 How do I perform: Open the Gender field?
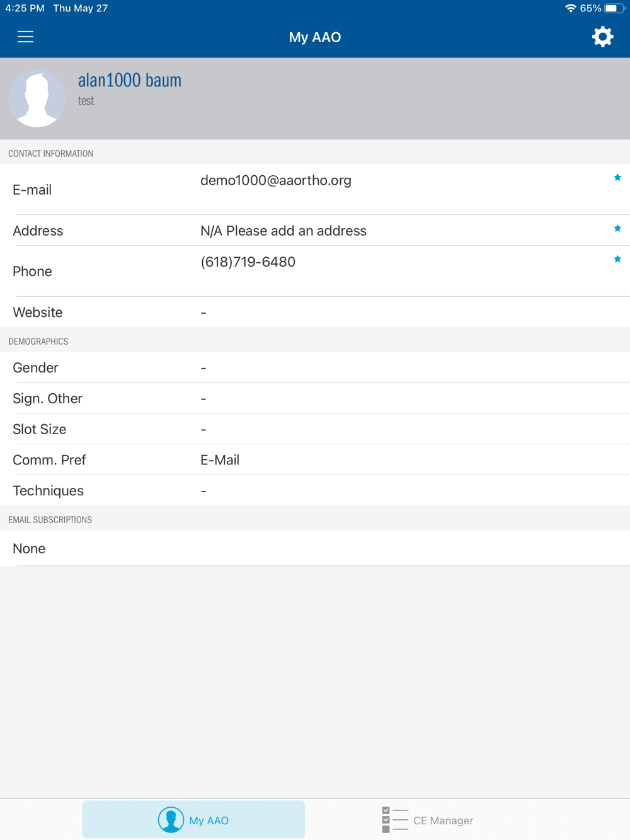[315, 367]
